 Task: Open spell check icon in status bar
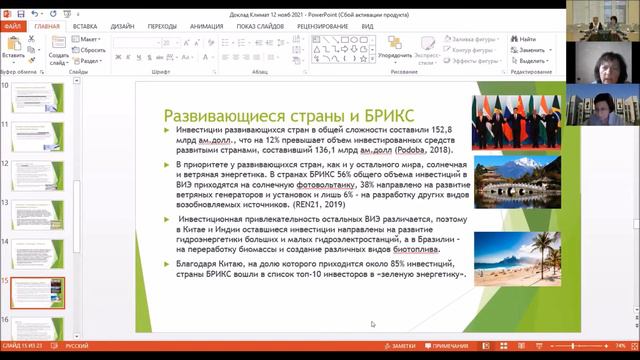pyautogui.click(x=54, y=346)
